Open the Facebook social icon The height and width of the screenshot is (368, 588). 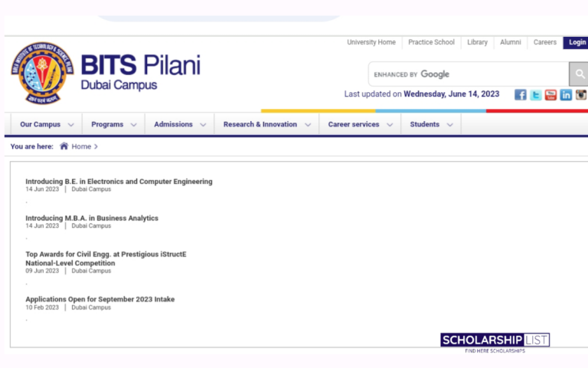point(520,94)
